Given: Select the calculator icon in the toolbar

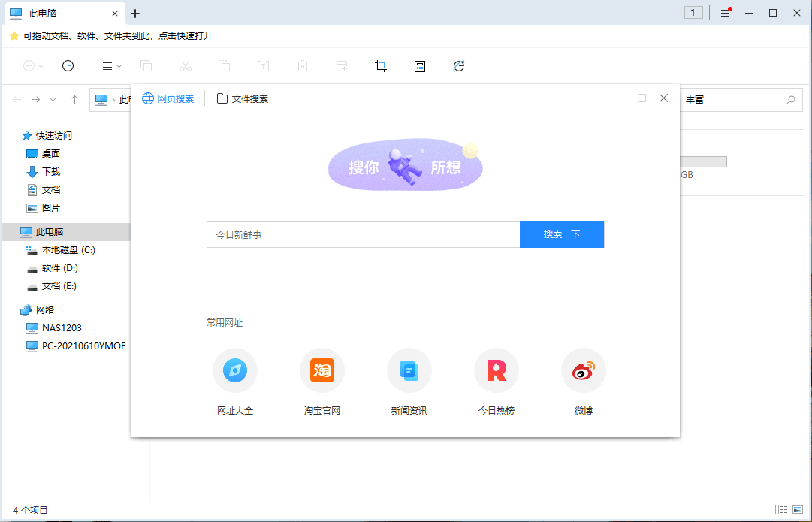Looking at the screenshot, I should [x=419, y=66].
